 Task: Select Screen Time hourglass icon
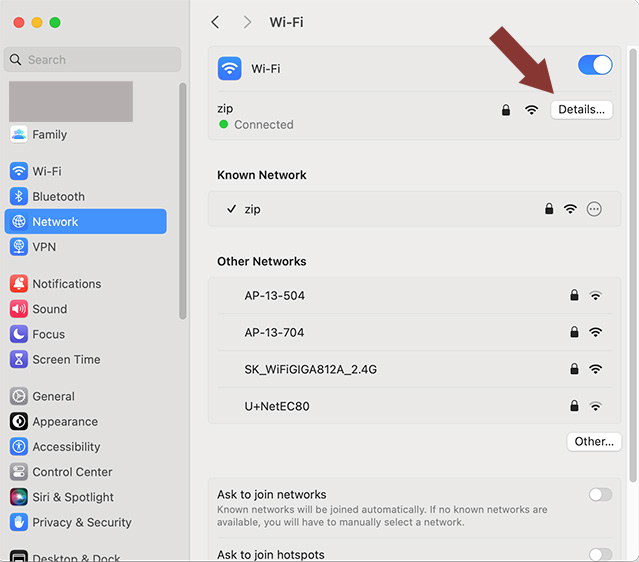click(19, 359)
